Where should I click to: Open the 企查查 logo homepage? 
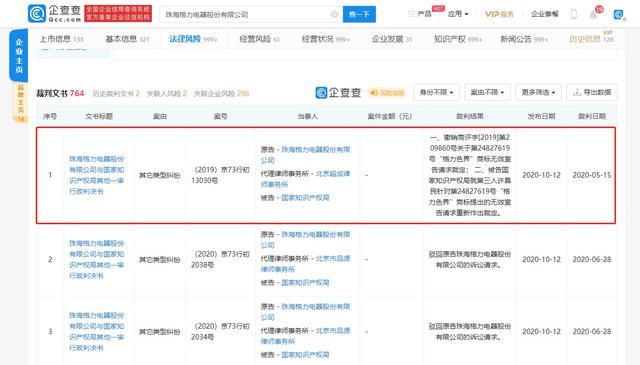(54, 13)
